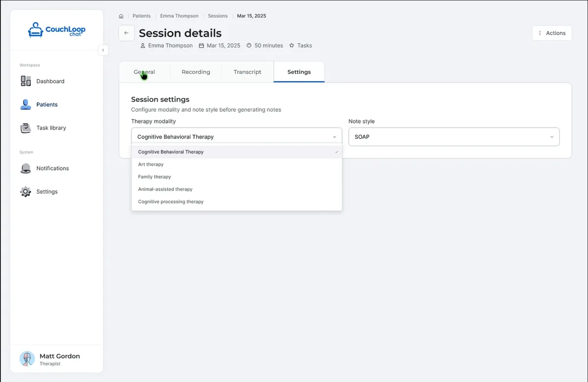The width and height of the screenshot is (588, 382).
Task: Open the Dashboard icon in sidebar
Action: pyautogui.click(x=26, y=81)
